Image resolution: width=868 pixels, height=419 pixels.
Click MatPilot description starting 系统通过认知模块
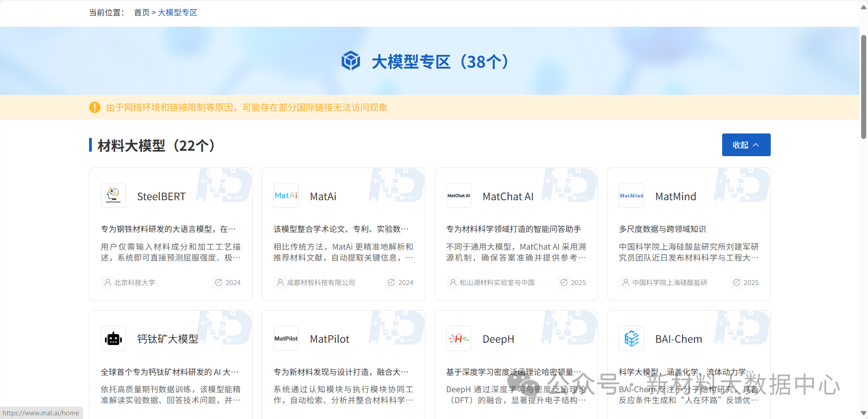[344, 395]
